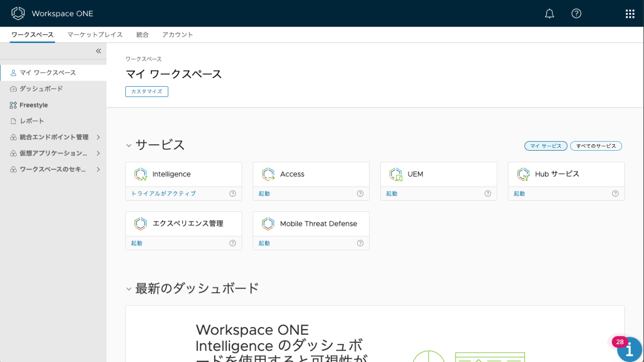Click the Access service hexagon icon
The width and height of the screenshot is (644, 362).
pos(268,174)
